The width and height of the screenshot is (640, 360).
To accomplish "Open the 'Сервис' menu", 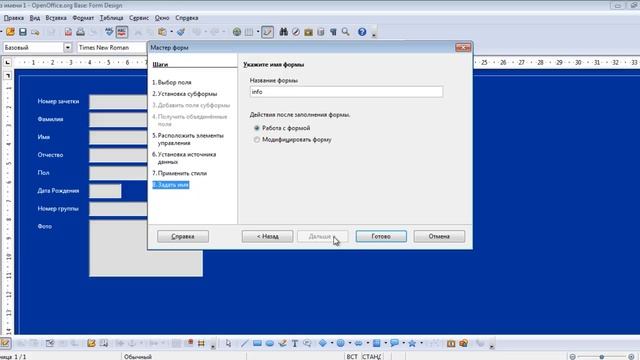I will click(139, 18).
